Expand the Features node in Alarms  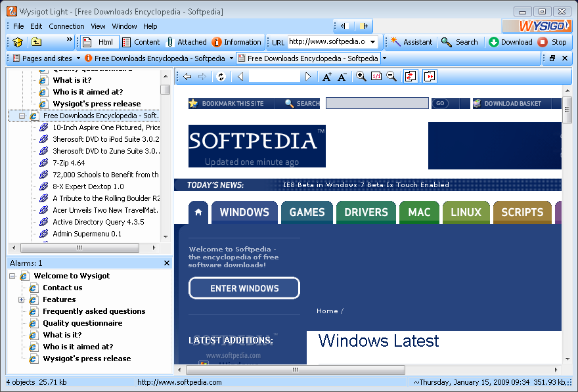tap(22, 299)
